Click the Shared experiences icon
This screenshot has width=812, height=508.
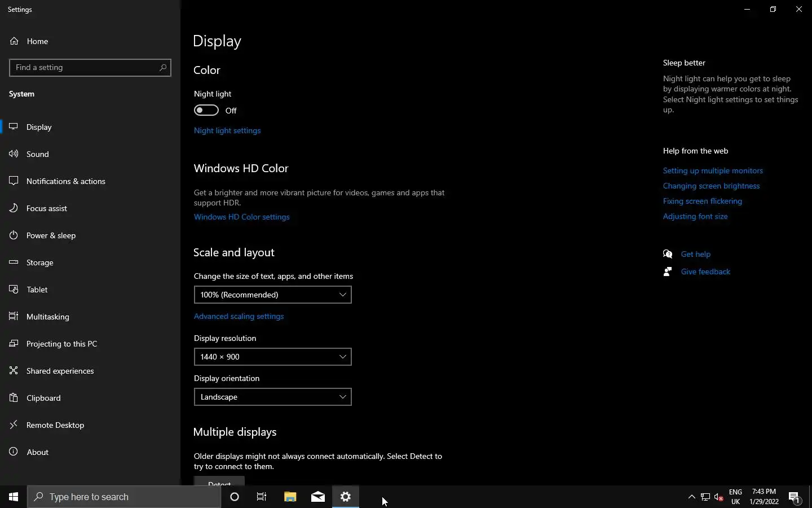(x=14, y=371)
